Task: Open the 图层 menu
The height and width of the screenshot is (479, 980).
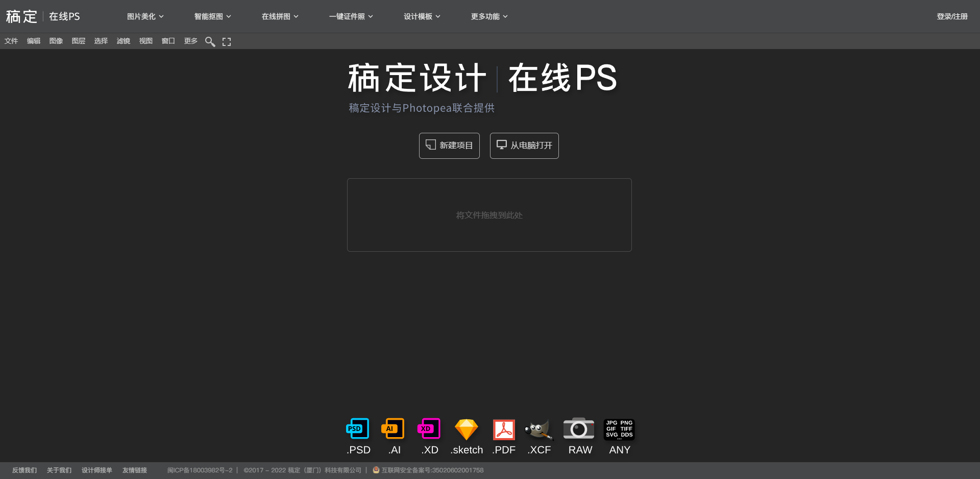Action: point(79,41)
